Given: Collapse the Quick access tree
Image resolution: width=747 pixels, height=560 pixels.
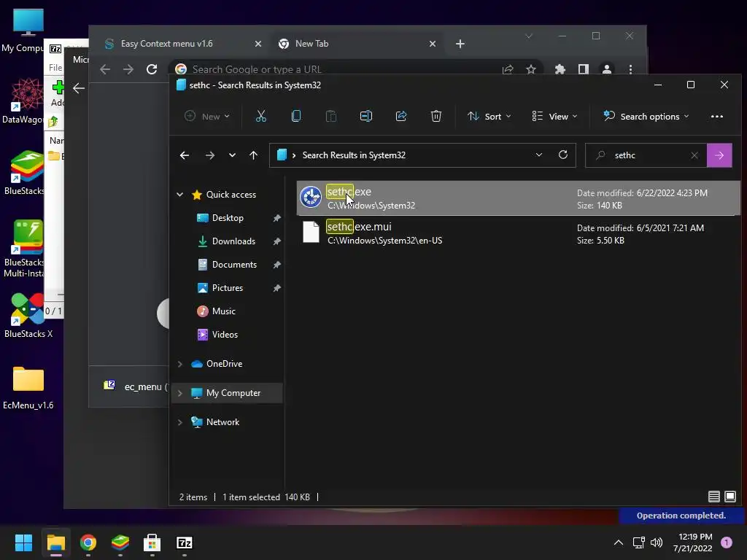Looking at the screenshot, I should tap(179, 194).
